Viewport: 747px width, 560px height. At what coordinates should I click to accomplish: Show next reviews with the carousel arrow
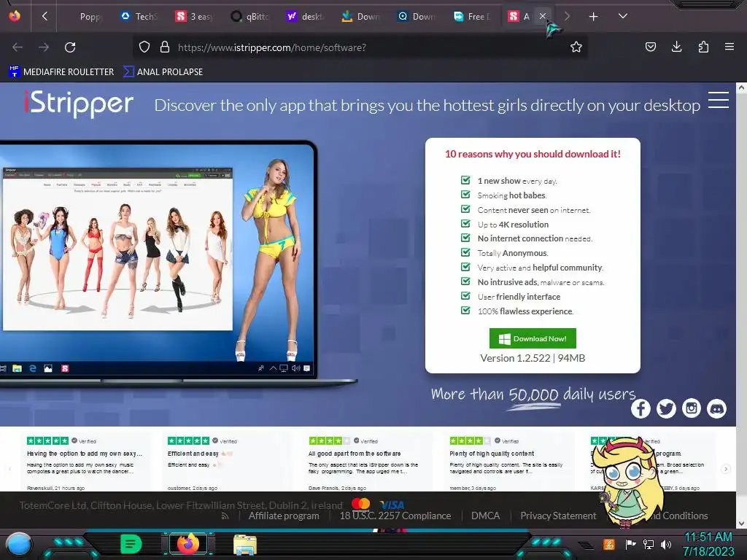click(x=726, y=469)
